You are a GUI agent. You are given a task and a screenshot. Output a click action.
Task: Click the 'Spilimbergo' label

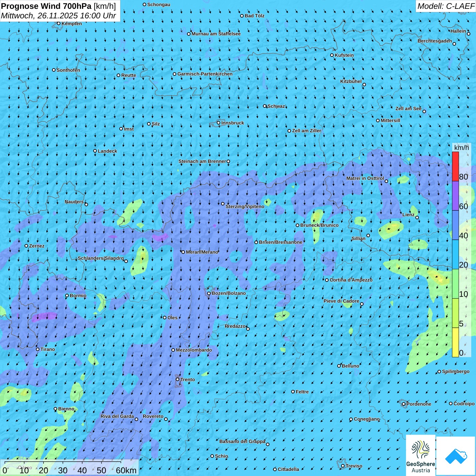tap(456, 371)
